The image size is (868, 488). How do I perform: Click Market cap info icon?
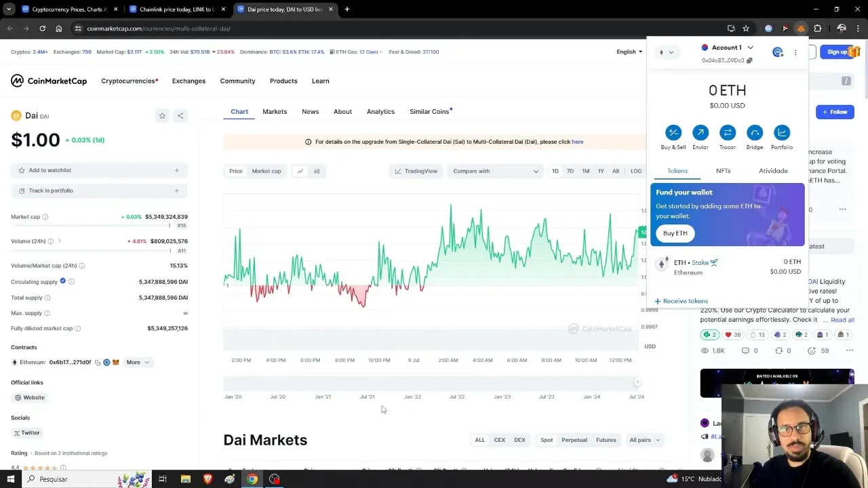(45, 217)
